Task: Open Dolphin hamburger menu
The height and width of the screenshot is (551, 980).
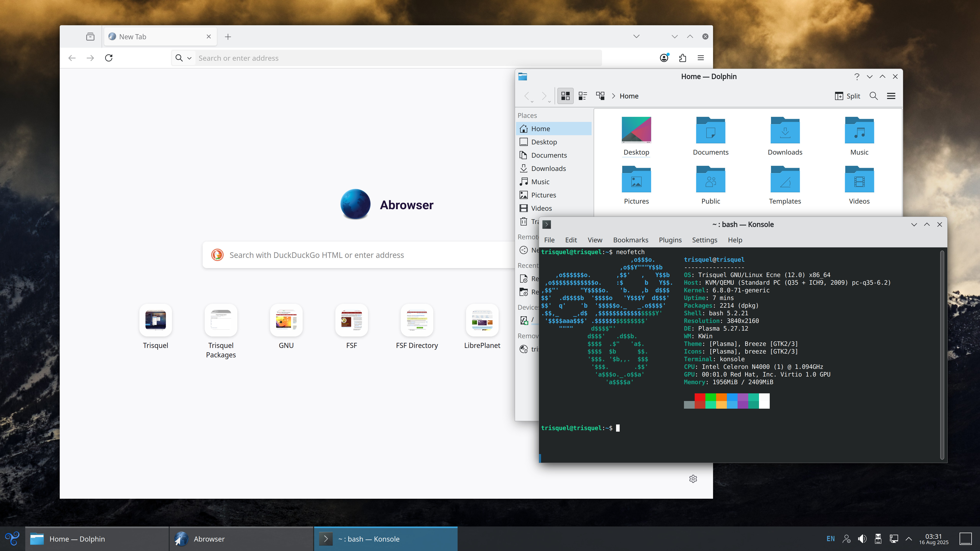Action: point(891,96)
